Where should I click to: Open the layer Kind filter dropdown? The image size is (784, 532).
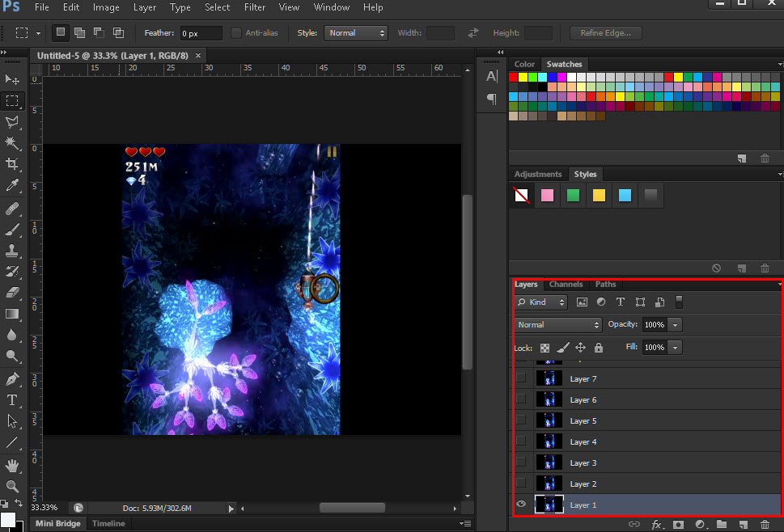pos(540,302)
